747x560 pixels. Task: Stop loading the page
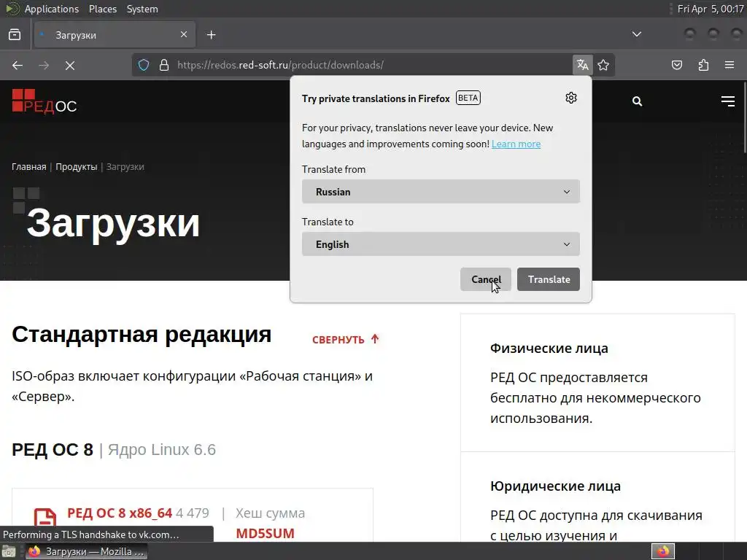tap(70, 65)
